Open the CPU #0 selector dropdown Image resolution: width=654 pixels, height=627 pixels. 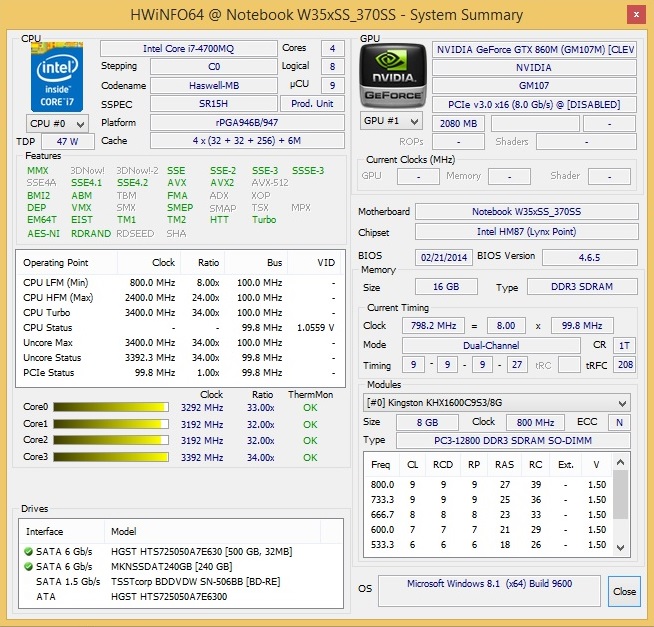coord(57,124)
